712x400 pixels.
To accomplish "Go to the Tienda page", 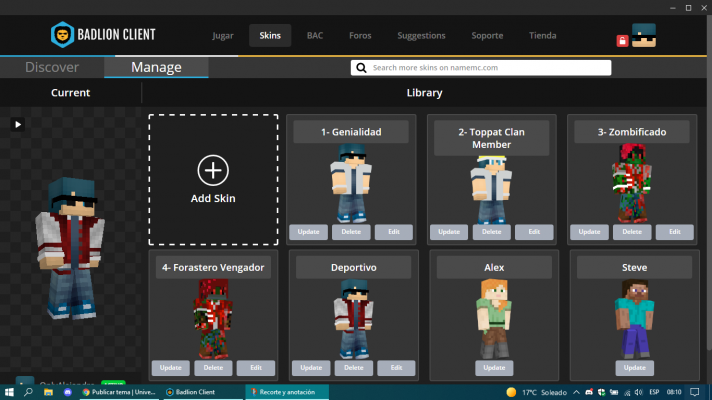I will click(x=542, y=36).
